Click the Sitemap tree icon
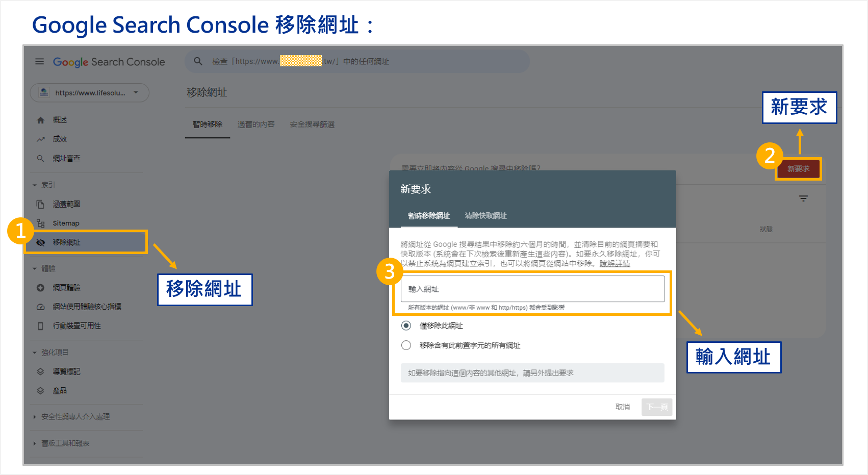 [40, 223]
